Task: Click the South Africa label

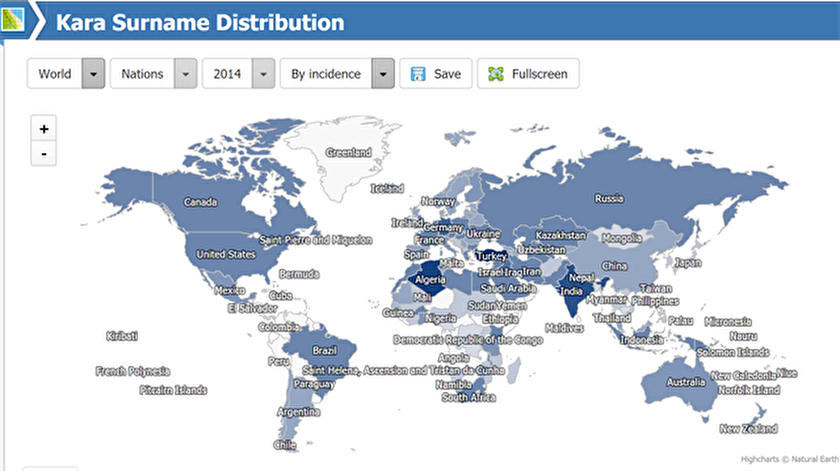Action: tap(468, 398)
